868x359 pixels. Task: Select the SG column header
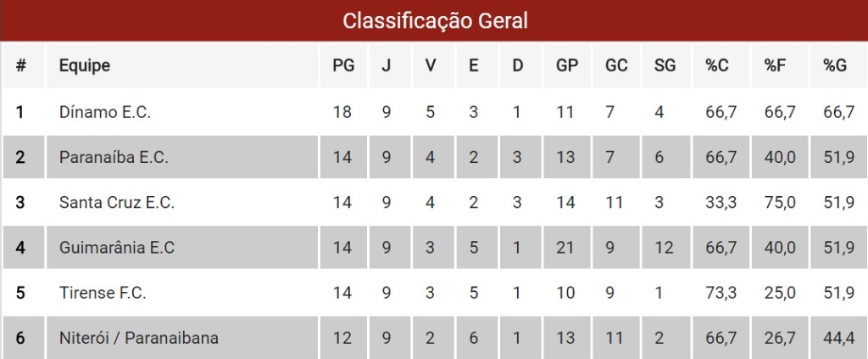(665, 66)
